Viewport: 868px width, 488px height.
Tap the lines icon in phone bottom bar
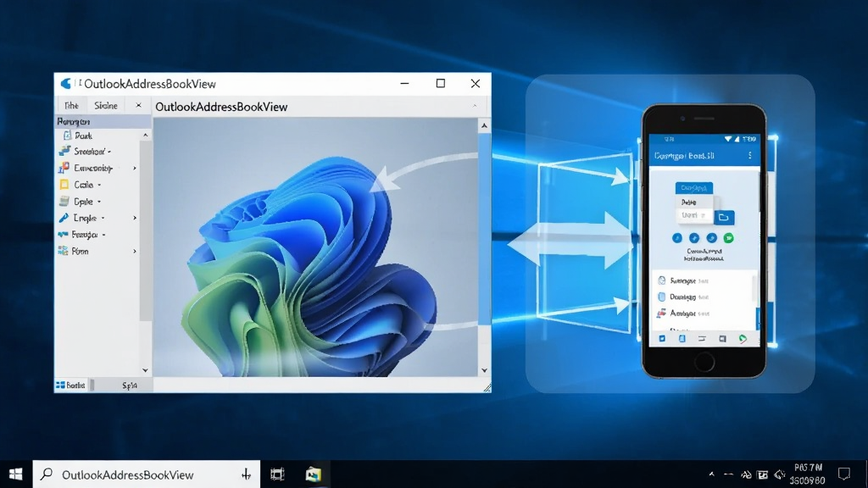point(702,338)
